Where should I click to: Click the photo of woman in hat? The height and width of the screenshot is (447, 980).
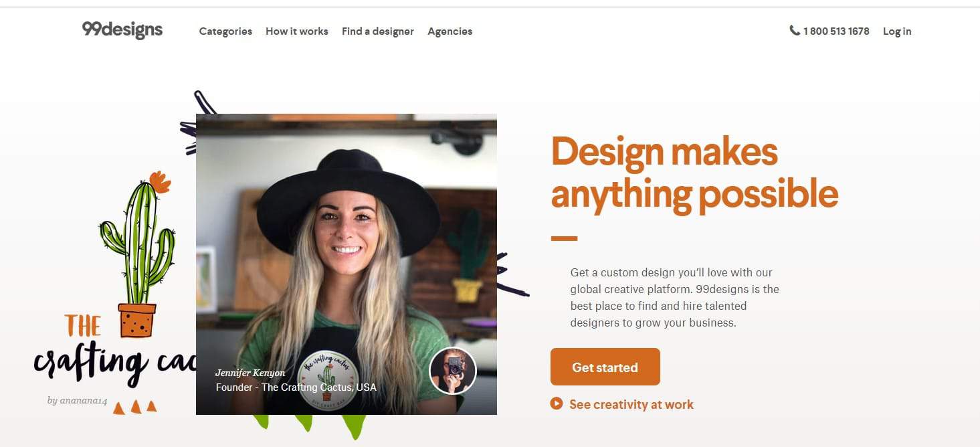pos(347,264)
